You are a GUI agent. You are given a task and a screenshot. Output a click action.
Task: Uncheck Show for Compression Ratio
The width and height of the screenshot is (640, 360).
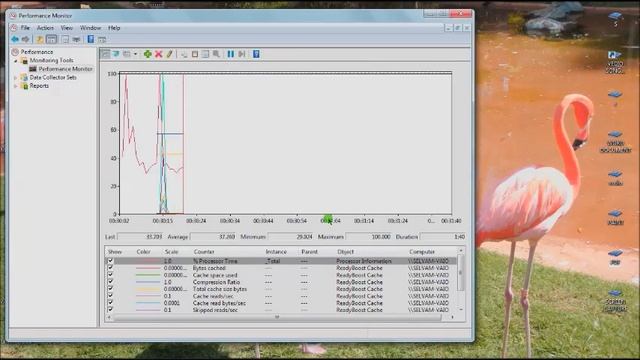click(x=110, y=282)
